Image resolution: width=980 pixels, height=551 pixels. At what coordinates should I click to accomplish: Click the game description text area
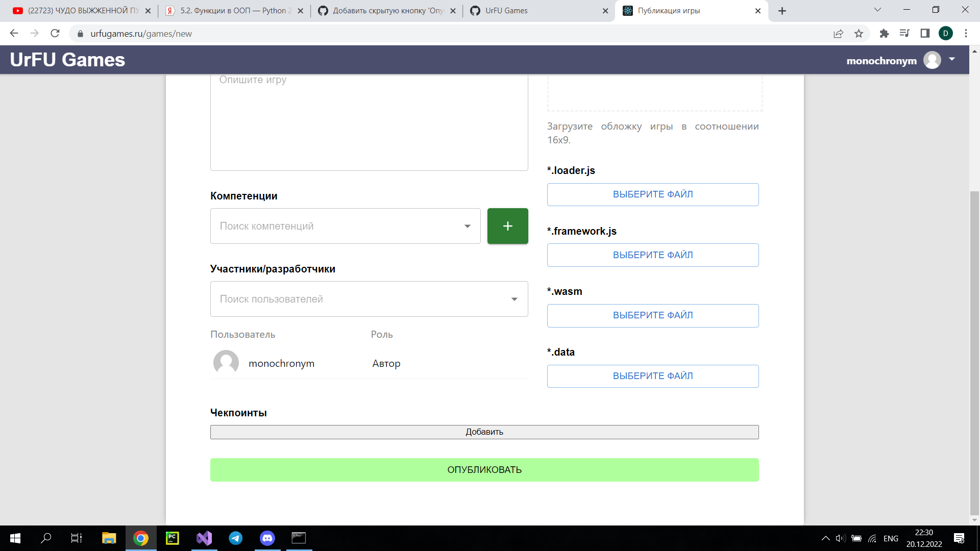pyautogui.click(x=369, y=122)
